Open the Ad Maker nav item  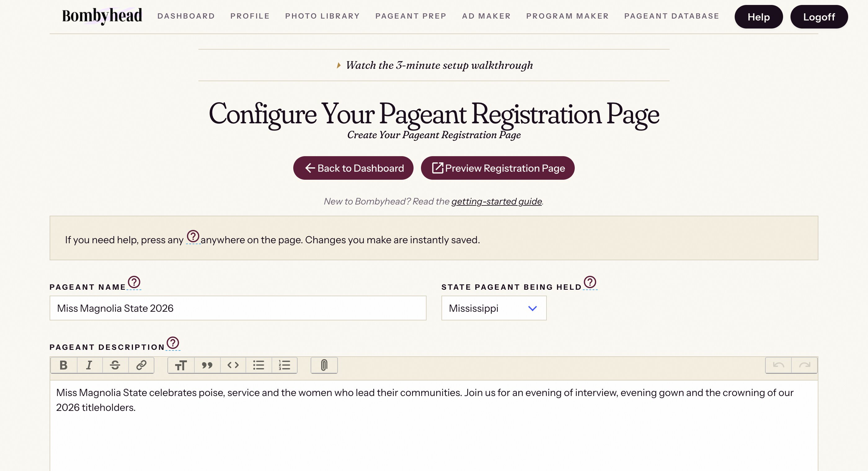487,16
